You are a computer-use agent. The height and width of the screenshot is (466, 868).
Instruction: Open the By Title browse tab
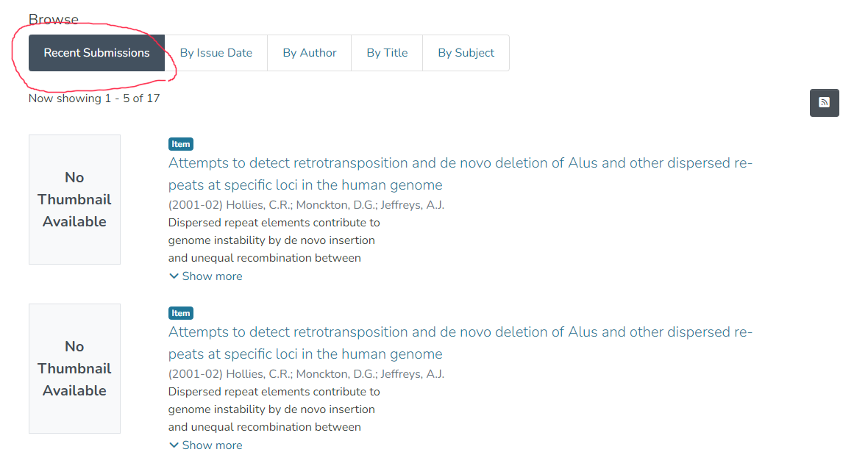coord(387,53)
